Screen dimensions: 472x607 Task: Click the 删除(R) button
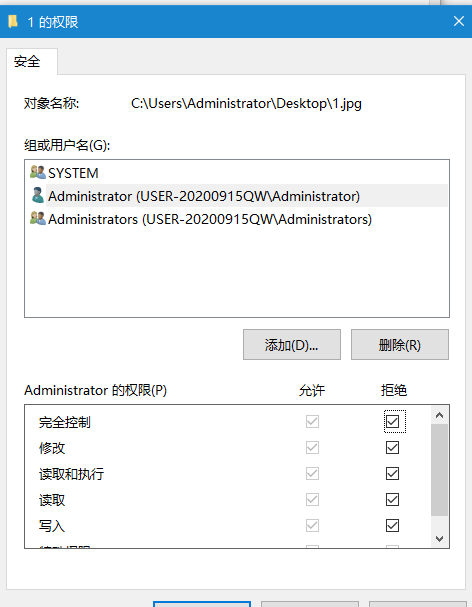pyautogui.click(x=400, y=345)
